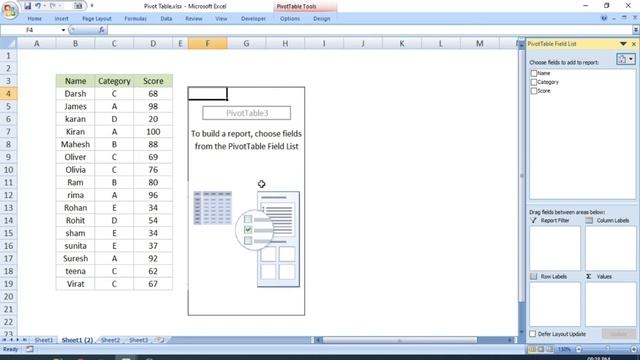Select column F header
This screenshot has height=360, width=640.
pyautogui.click(x=207, y=43)
